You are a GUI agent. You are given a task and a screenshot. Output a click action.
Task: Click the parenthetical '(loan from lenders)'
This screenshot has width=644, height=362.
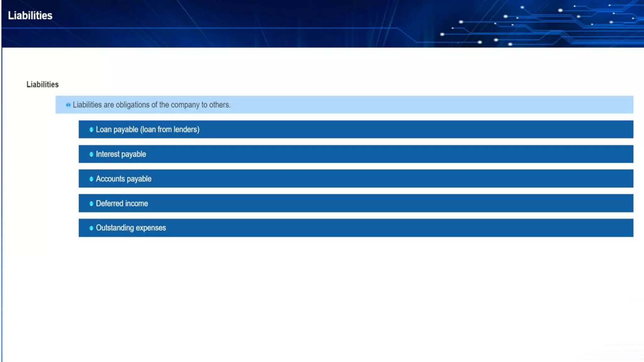coord(170,129)
